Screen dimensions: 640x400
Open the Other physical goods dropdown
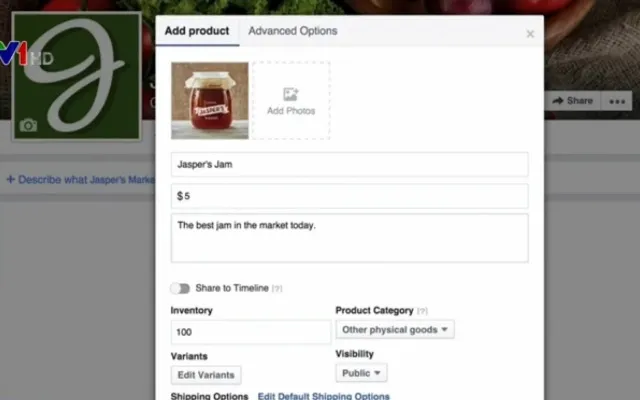click(x=395, y=329)
